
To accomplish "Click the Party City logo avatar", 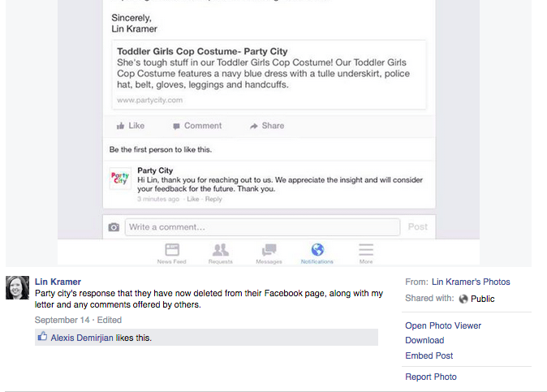I will [120, 179].
